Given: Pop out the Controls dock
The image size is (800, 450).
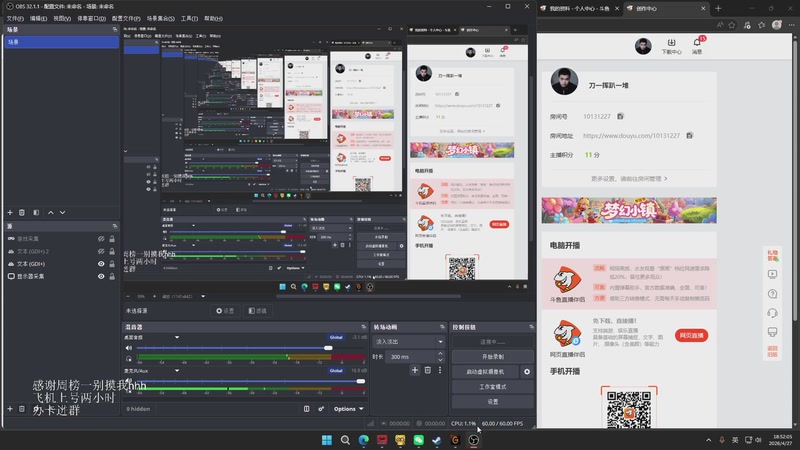Looking at the screenshot, I should tap(531, 327).
